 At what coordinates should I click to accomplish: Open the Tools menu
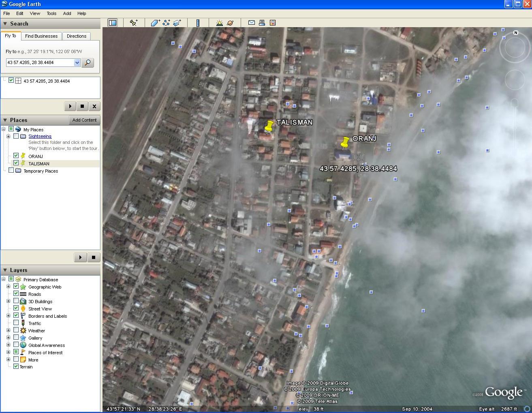[51, 13]
